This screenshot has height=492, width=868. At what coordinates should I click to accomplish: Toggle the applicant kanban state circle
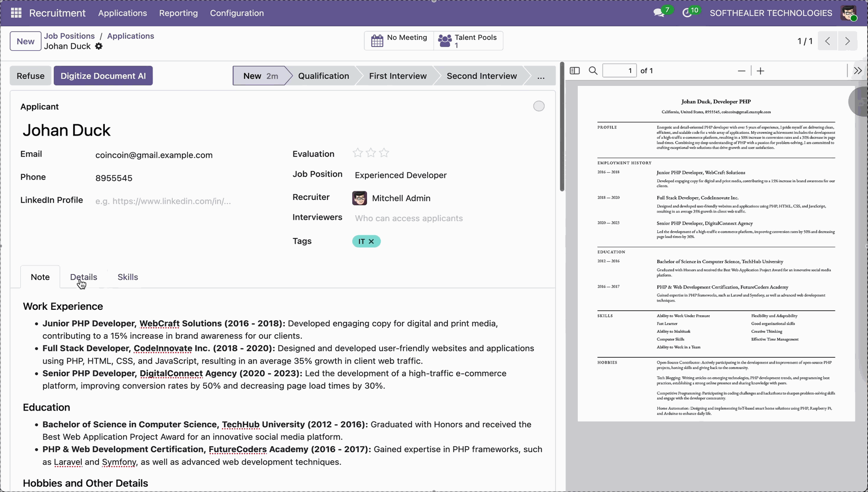538,106
